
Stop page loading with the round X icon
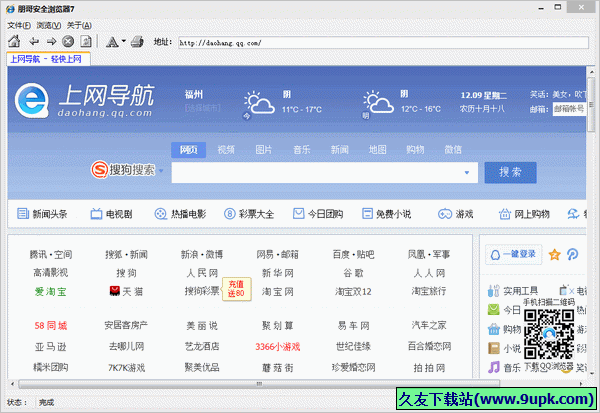[68, 41]
